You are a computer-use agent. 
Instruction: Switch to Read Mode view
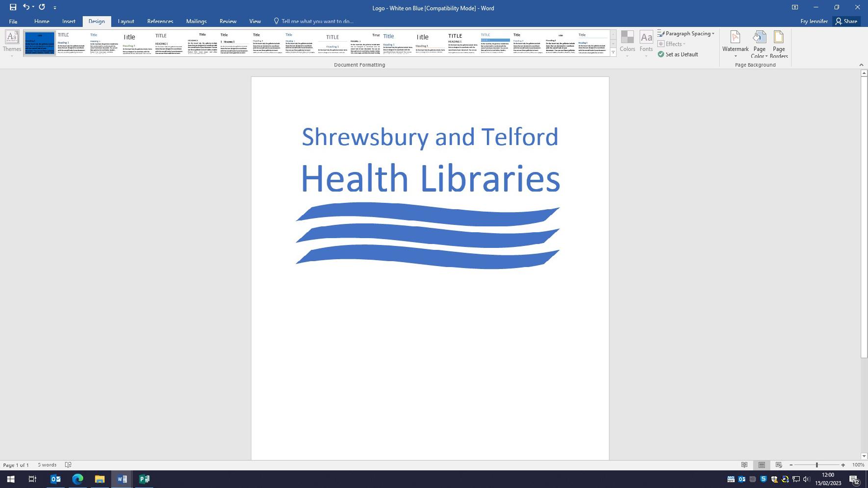744,465
